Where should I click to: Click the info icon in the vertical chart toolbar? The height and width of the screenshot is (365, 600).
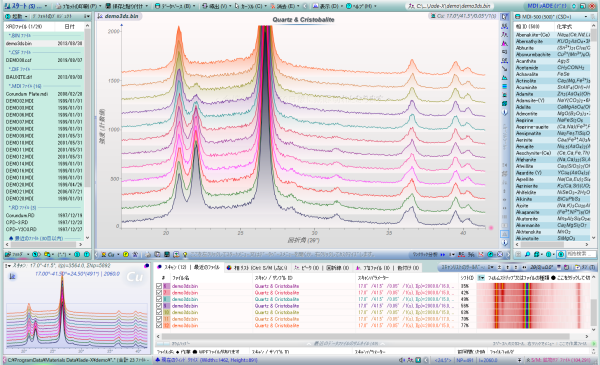505,112
